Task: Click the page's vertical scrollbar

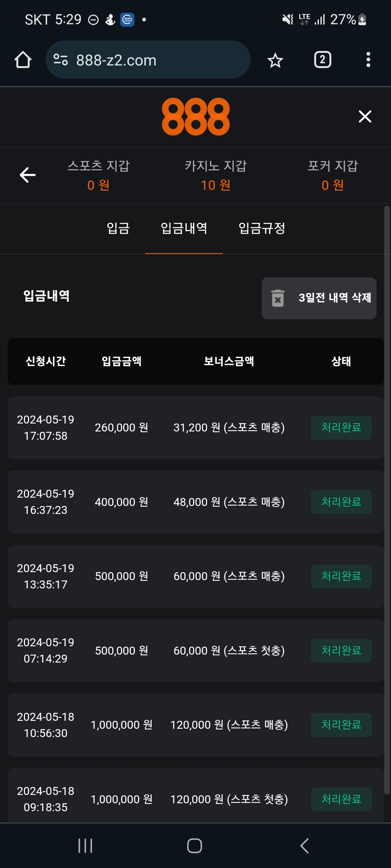Action: [387, 499]
